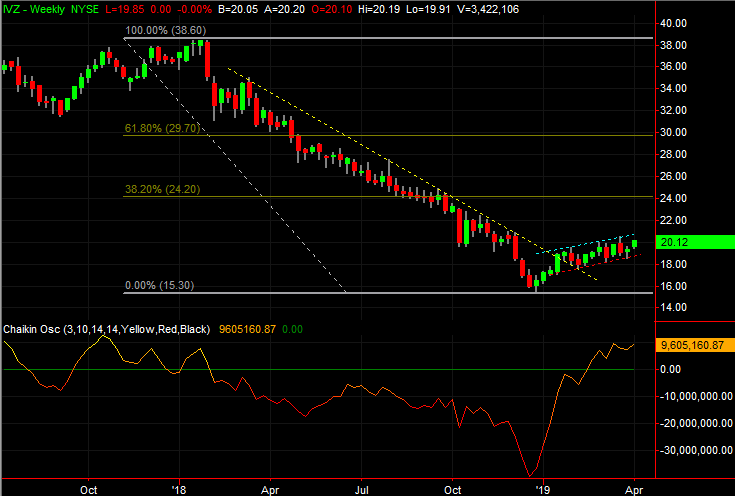Viewport: 735px width, 496px height.
Task: Click the Oct label at left of time axis
Action: tap(89, 490)
